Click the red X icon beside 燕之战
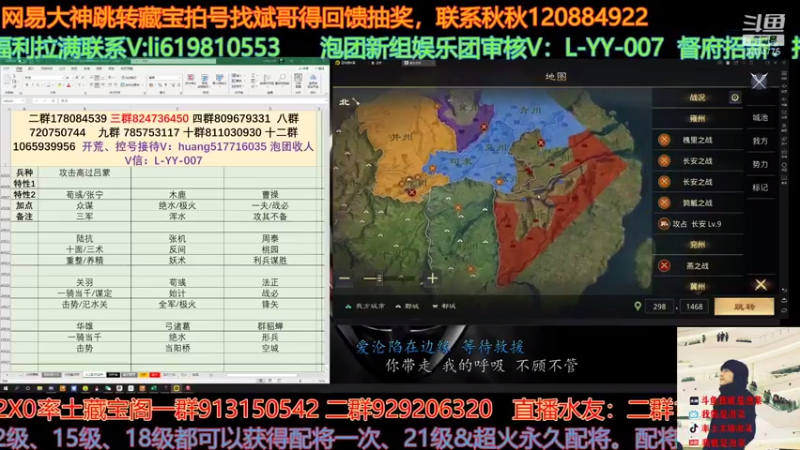The width and height of the screenshot is (800, 450). click(664, 266)
